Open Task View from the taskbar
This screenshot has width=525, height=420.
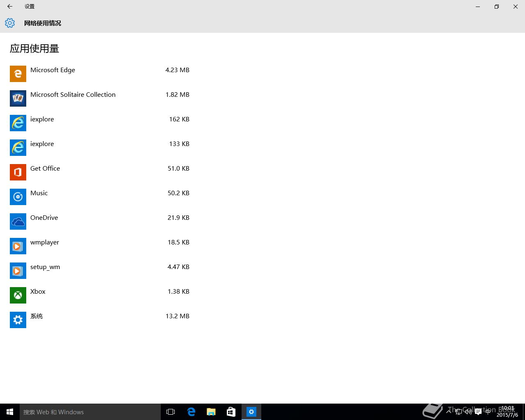pos(171,412)
